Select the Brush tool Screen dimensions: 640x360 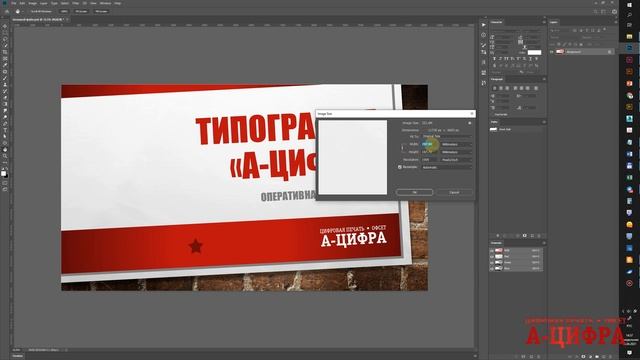coord(4,78)
